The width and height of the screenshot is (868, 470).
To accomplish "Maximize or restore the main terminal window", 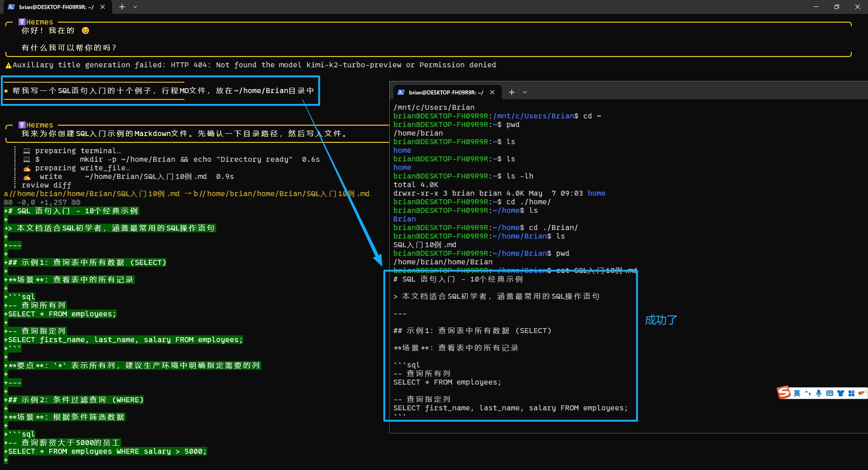I will point(837,7).
